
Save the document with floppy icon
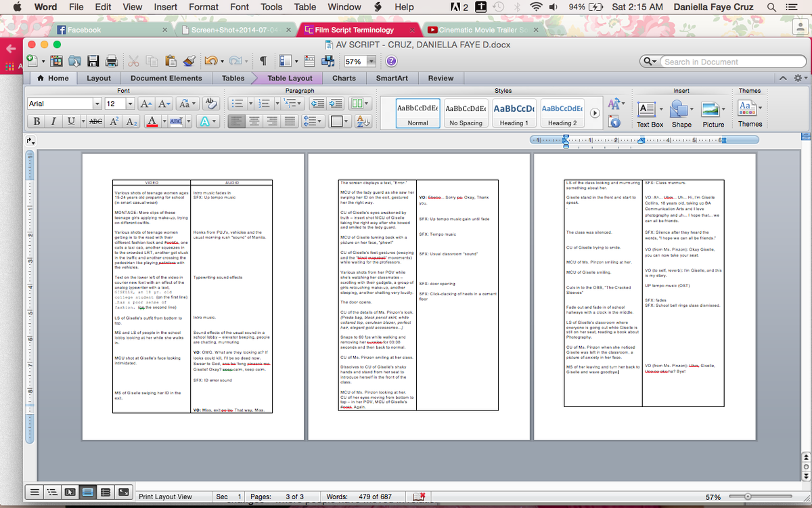pyautogui.click(x=93, y=61)
